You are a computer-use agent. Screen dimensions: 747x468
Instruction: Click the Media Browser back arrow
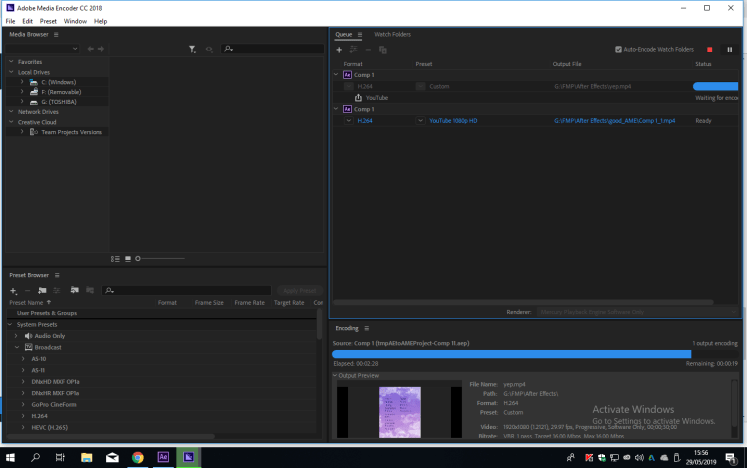(91, 49)
